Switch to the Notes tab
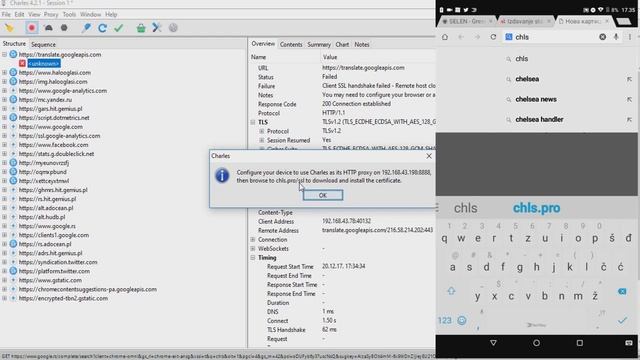 pyautogui.click(x=362, y=44)
